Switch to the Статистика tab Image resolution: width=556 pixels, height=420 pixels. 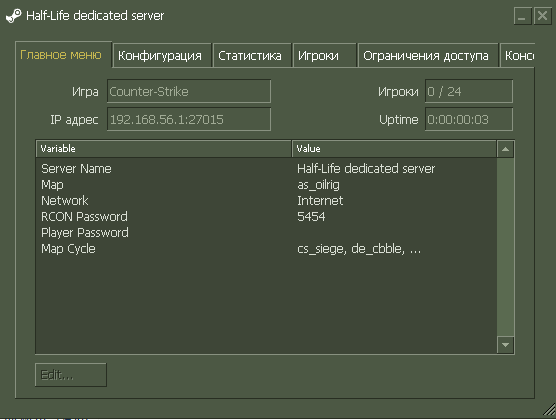pyautogui.click(x=252, y=56)
